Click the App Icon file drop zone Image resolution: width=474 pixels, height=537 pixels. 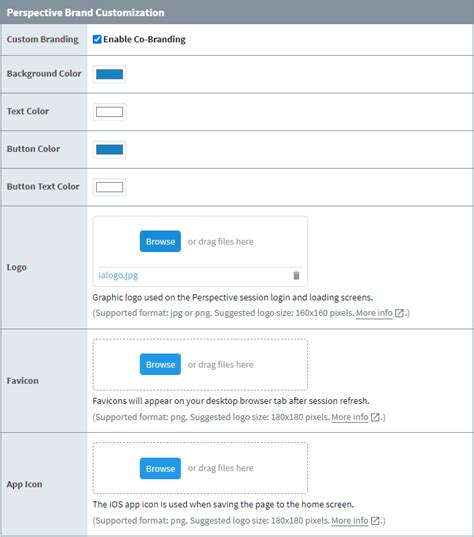(x=200, y=468)
